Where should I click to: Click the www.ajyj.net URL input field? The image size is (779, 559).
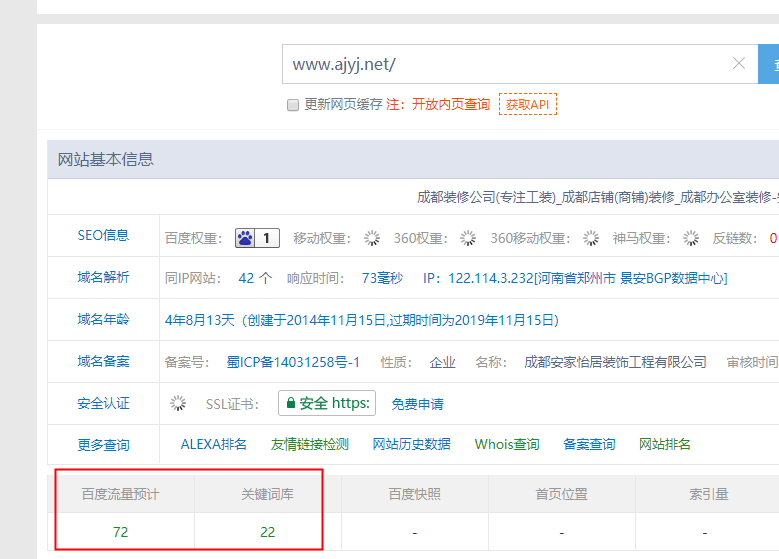pyautogui.click(x=505, y=64)
